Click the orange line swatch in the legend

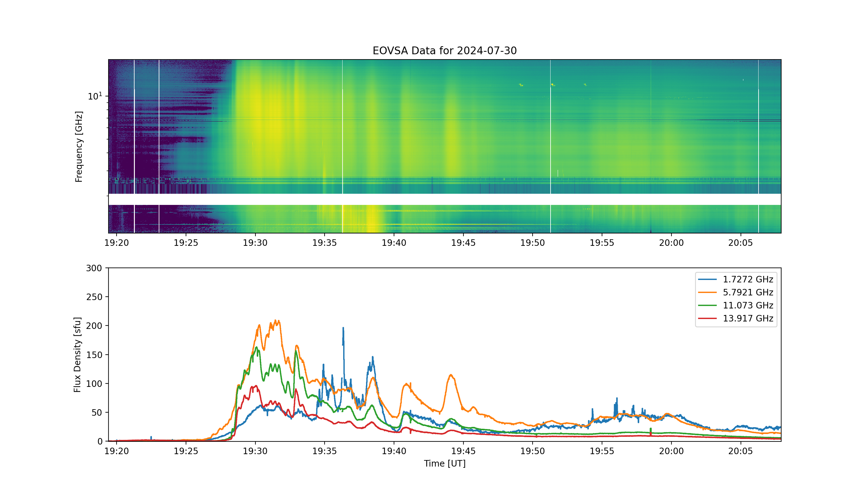click(x=707, y=292)
